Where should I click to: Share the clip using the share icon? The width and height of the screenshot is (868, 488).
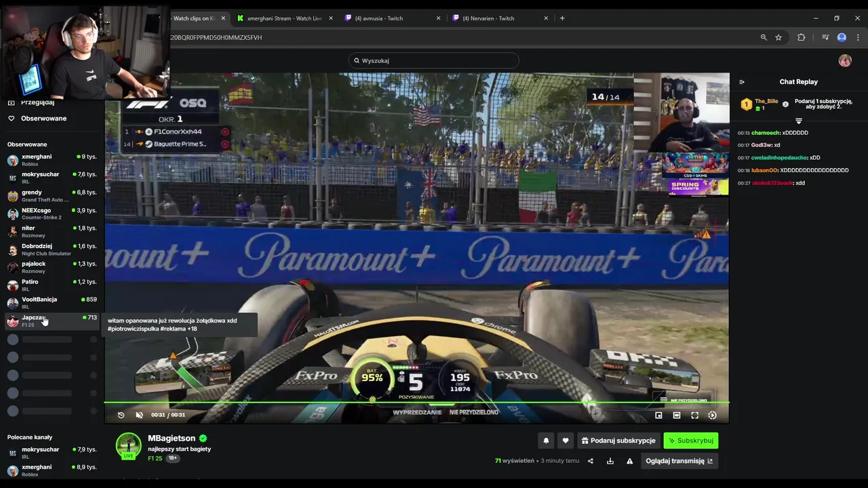590,461
